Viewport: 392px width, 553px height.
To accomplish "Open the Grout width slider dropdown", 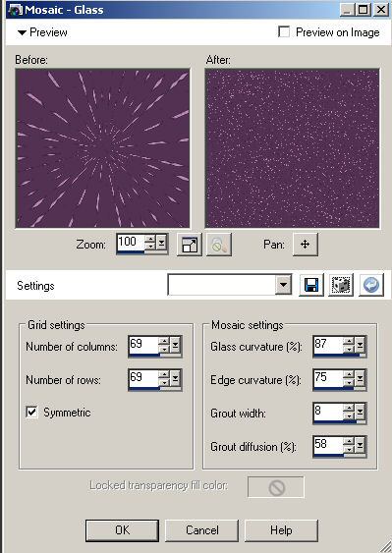I will (x=360, y=412).
